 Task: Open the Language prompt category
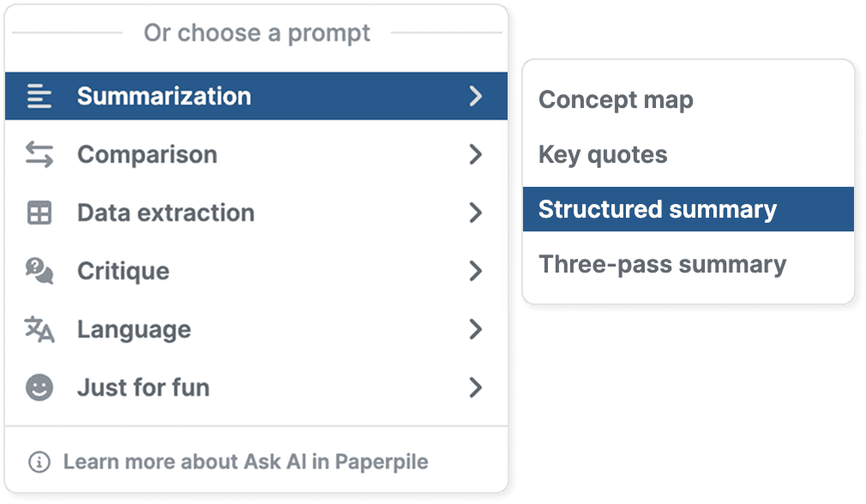click(x=134, y=330)
